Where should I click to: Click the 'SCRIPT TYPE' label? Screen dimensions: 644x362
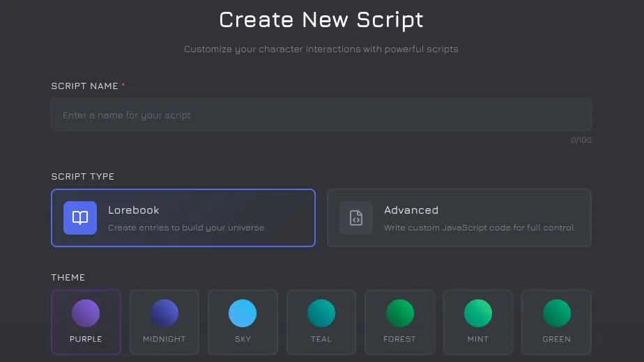(82, 177)
